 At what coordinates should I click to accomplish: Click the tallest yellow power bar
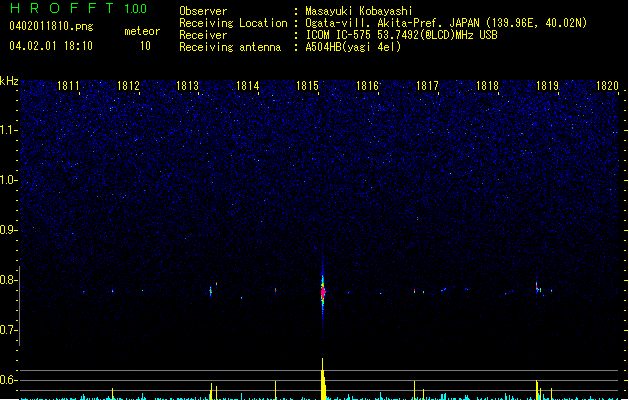323,379
